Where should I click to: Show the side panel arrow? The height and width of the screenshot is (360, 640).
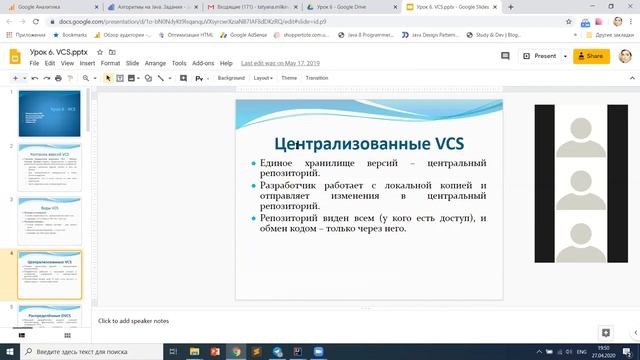[636, 333]
